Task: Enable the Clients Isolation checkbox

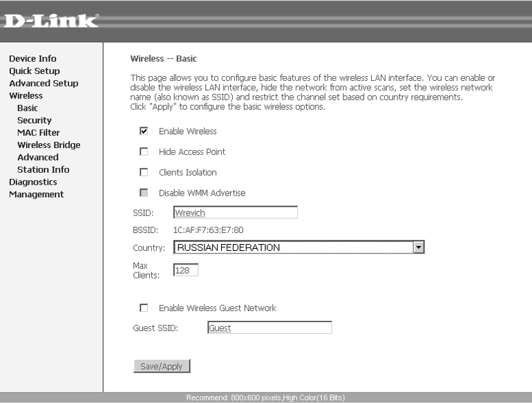Action: tap(144, 172)
